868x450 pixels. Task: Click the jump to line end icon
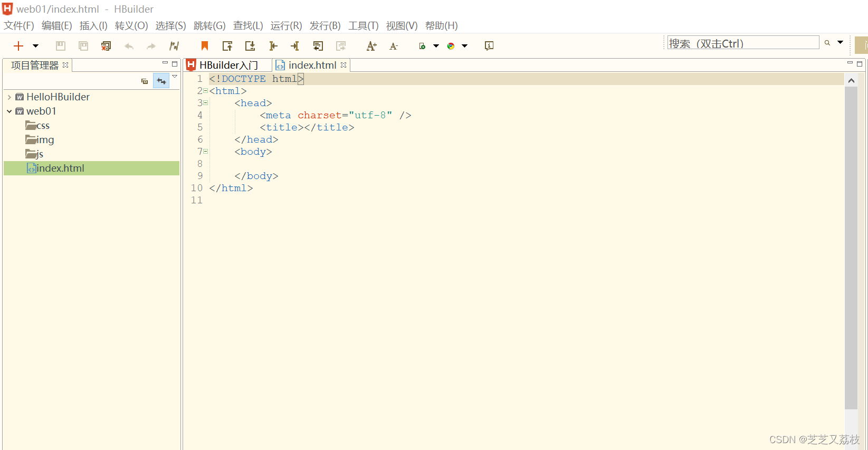coord(295,46)
